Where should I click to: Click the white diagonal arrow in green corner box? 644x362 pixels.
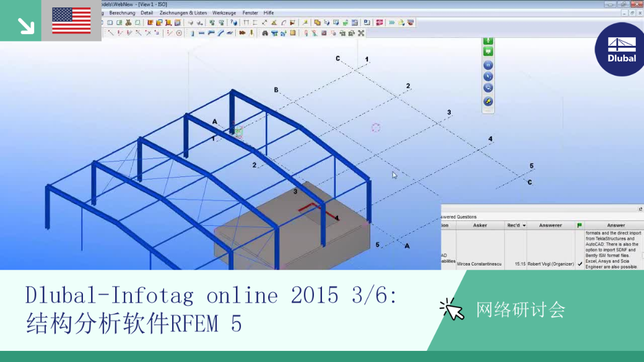click(25, 25)
